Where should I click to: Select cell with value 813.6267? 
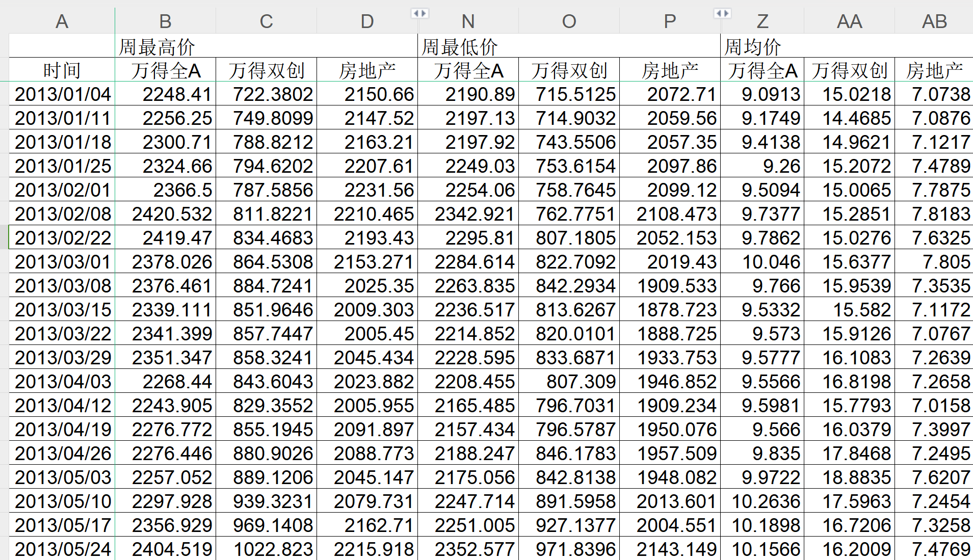pyautogui.click(x=569, y=309)
